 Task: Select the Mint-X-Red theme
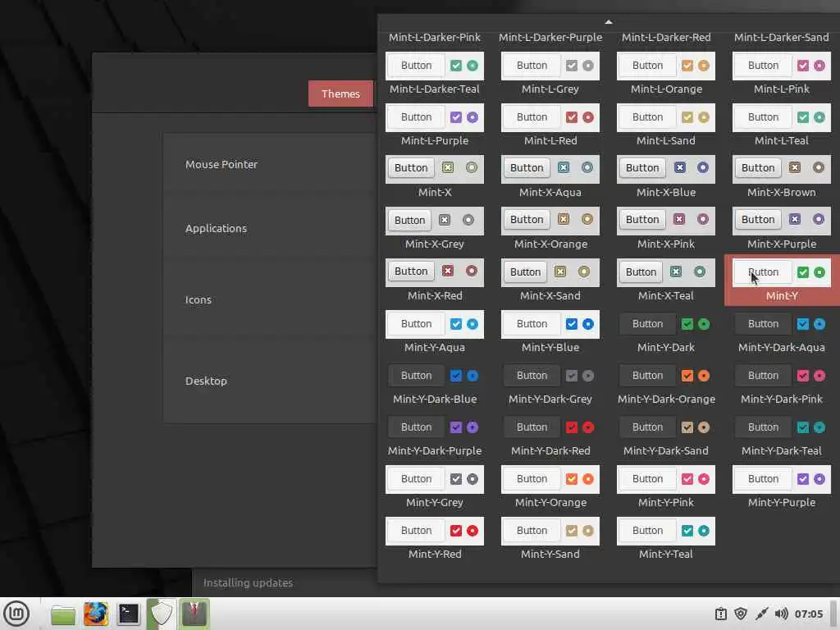[x=435, y=281]
